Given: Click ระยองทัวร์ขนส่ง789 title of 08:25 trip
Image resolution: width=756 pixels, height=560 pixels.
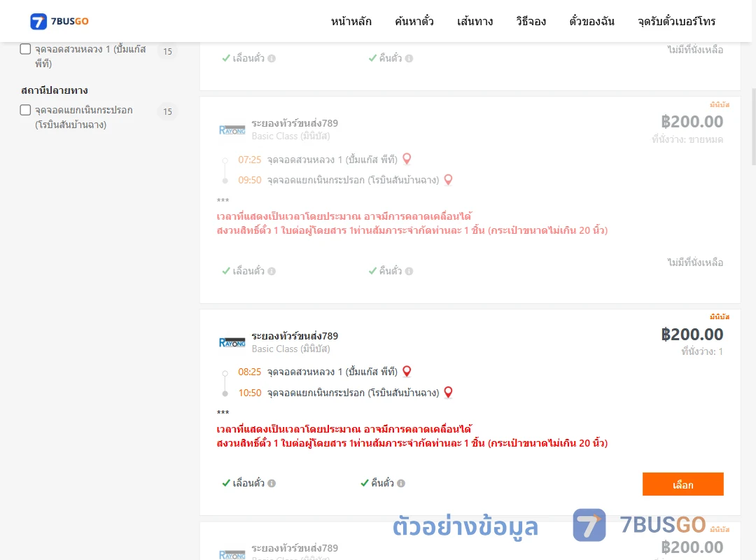Looking at the screenshot, I should point(295,336).
